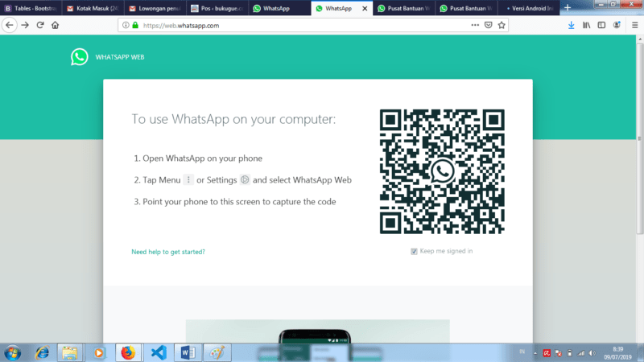Click the network signal tray icon
Viewport: 644px width, 362px height.
(580, 353)
